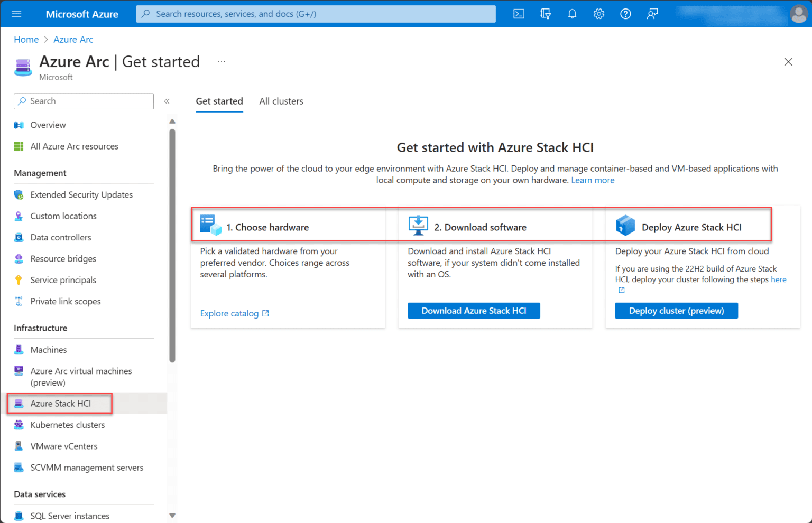Open the account avatar menu
The image size is (812, 523).
point(798,14)
